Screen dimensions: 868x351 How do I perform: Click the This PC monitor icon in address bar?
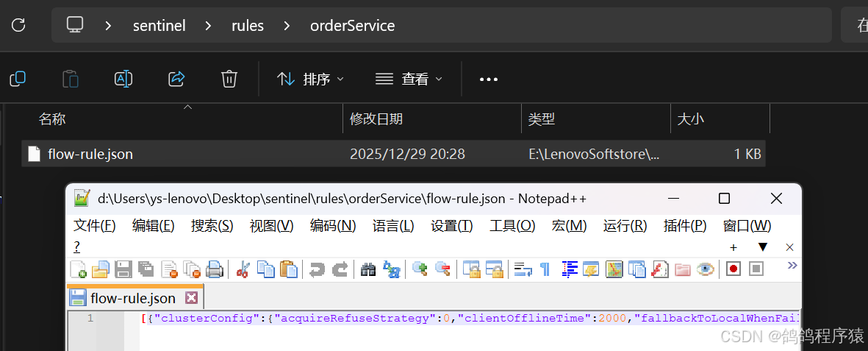click(x=75, y=25)
